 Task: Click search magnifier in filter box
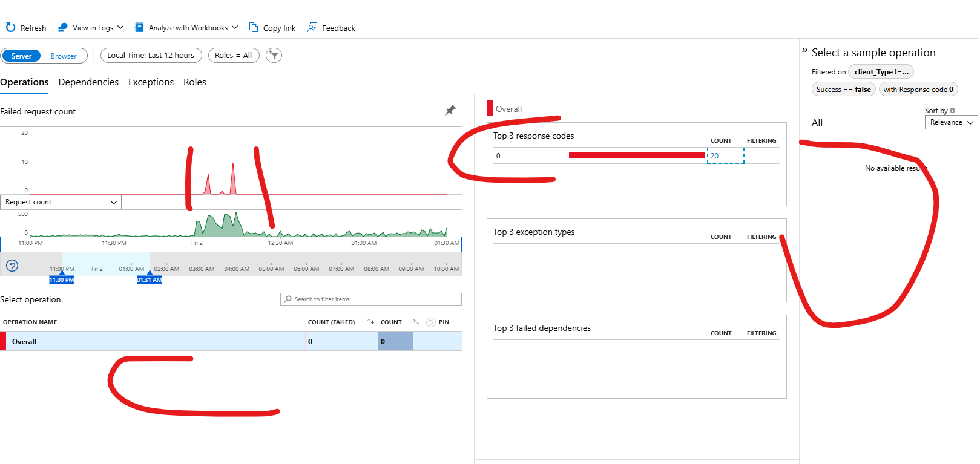(288, 299)
